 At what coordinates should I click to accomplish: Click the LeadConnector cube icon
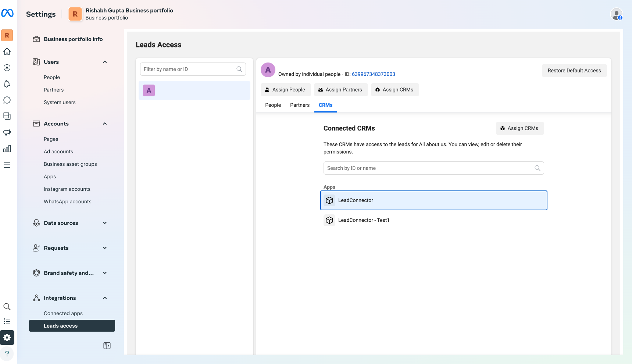329,200
